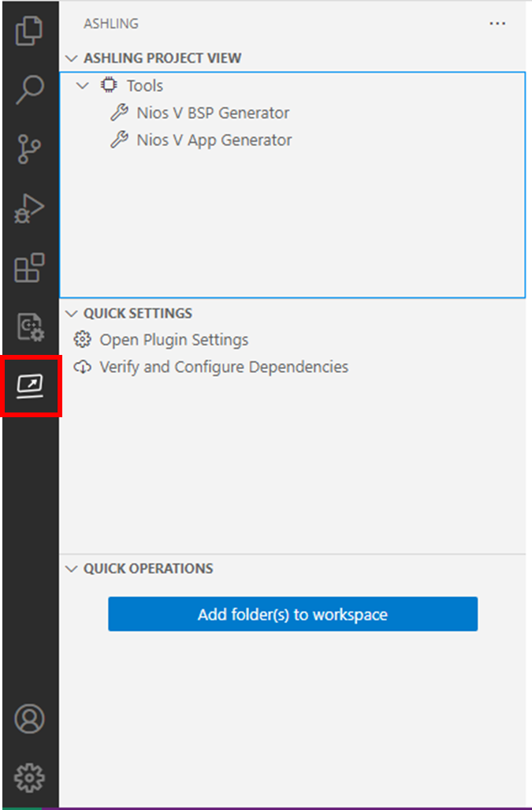Viewport: 532px width, 810px height.
Task: Open the Manage gear at the bottom left
Action: pyautogui.click(x=30, y=778)
